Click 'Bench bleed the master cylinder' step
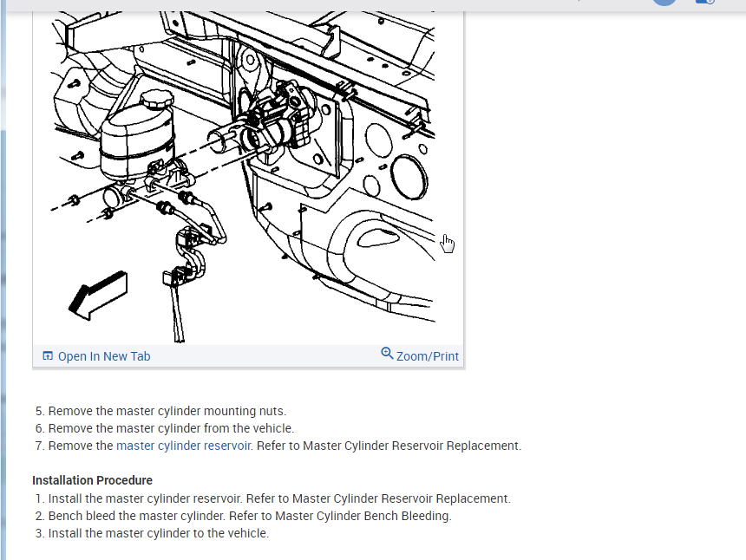 pos(250,517)
